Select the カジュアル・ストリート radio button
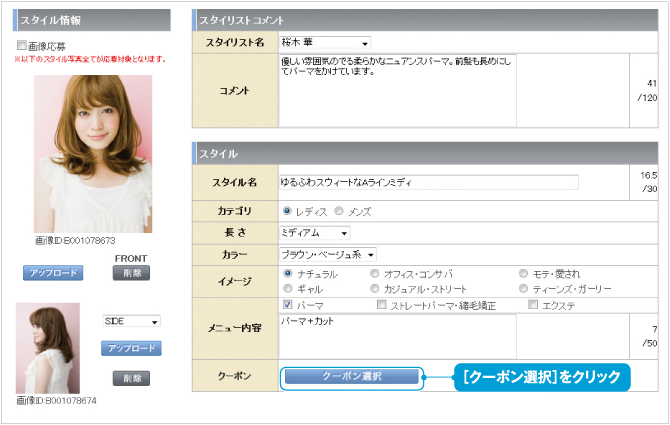The width and height of the screenshot is (670, 425). point(375,288)
